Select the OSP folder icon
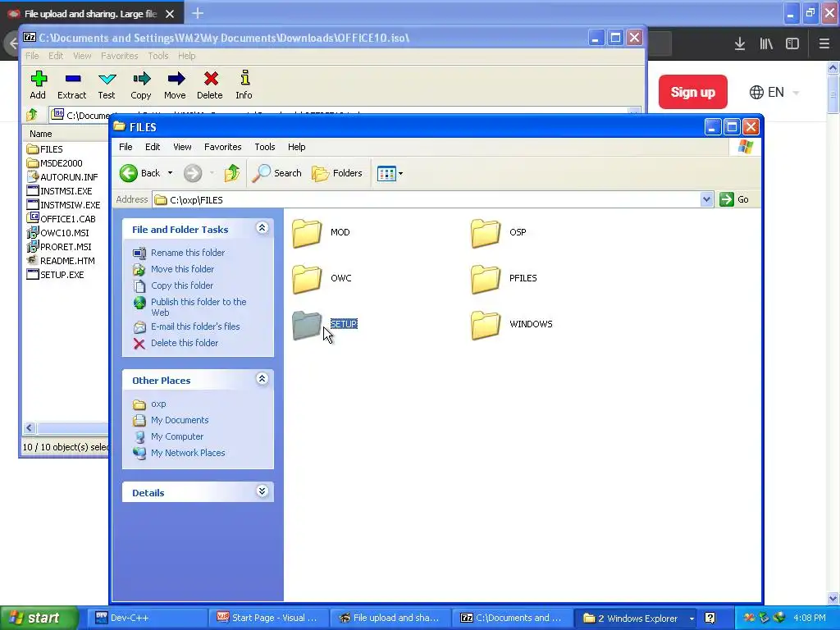Image resolution: width=840 pixels, height=630 pixels. coord(486,233)
